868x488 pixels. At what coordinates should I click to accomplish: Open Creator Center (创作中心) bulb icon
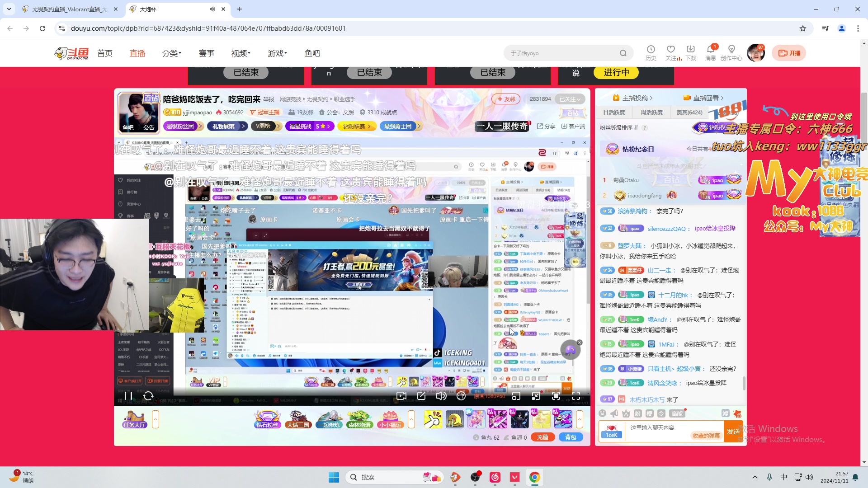pyautogui.click(x=731, y=53)
